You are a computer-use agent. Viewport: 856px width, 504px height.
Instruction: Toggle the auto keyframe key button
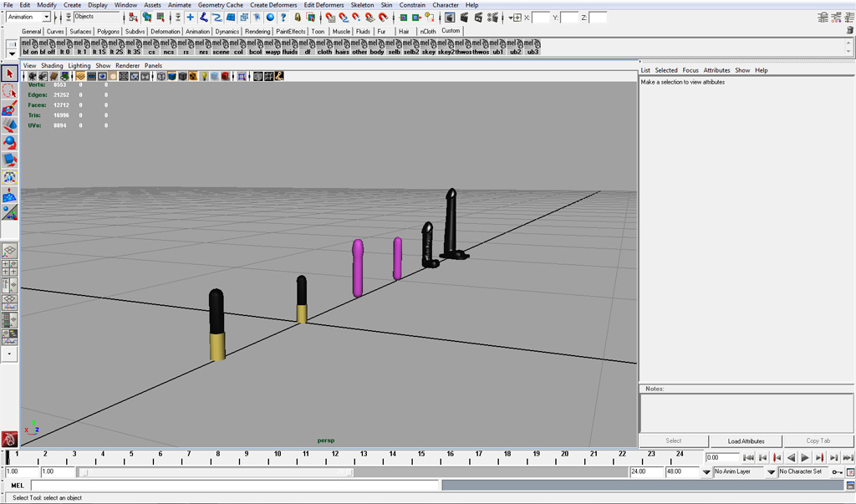pyautogui.click(x=836, y=471)
